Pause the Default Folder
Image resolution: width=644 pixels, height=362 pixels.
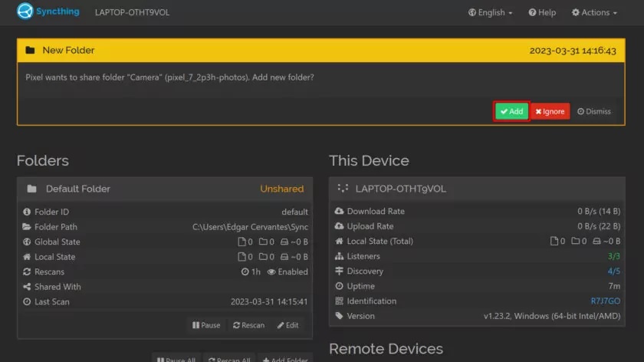[206, 325]
